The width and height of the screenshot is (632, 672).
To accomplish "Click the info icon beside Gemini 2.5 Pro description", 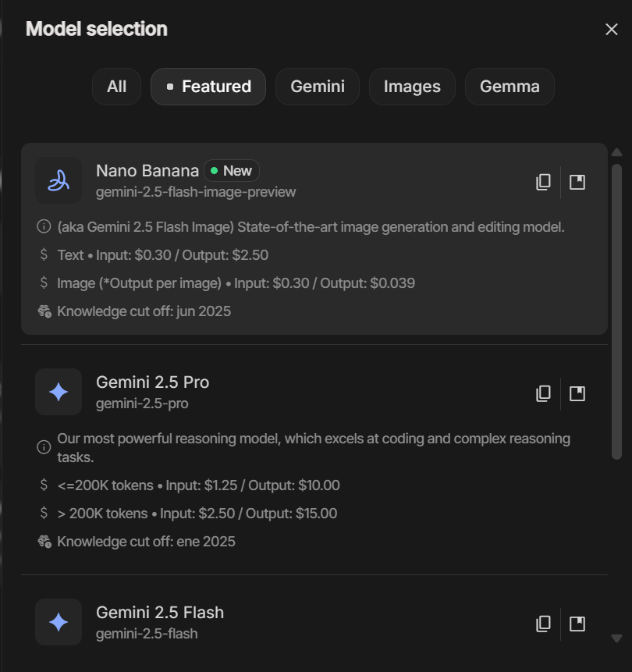I will pos(44,447).
